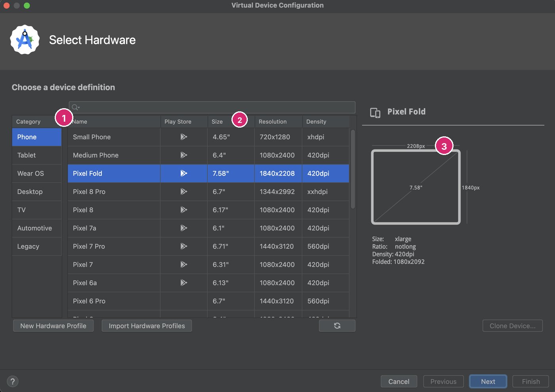Screen dimensions: 555x392
Task: Click the Play Store icon for Medium Phone
Action: 184,155
